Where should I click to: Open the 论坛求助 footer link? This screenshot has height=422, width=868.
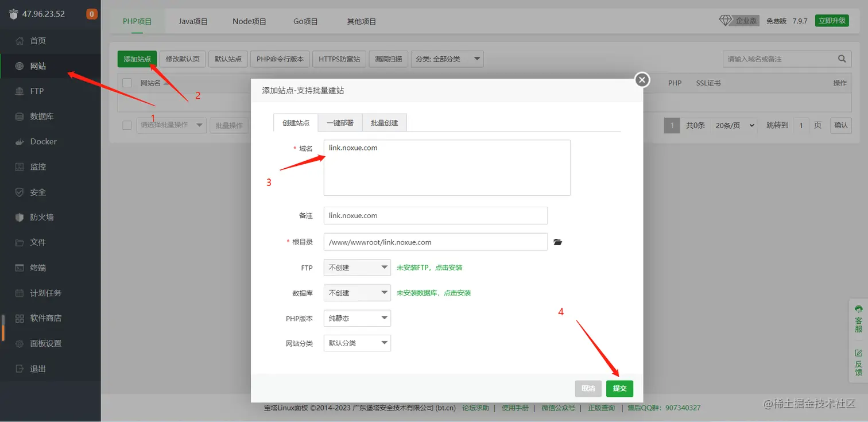click(x=475, y=408)
